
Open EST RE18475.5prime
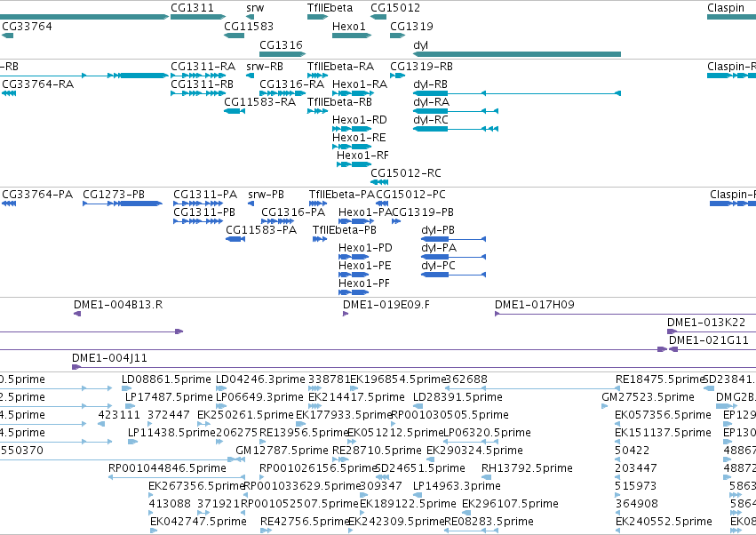click(x=661, y=379)
